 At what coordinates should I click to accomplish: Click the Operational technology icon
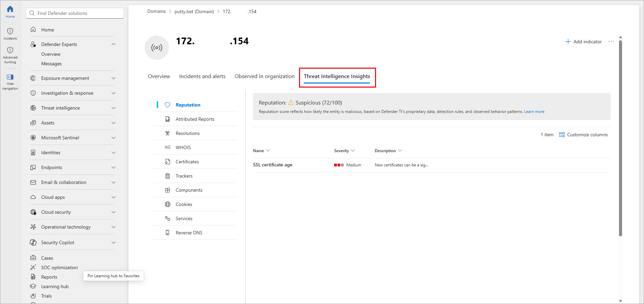33,227
